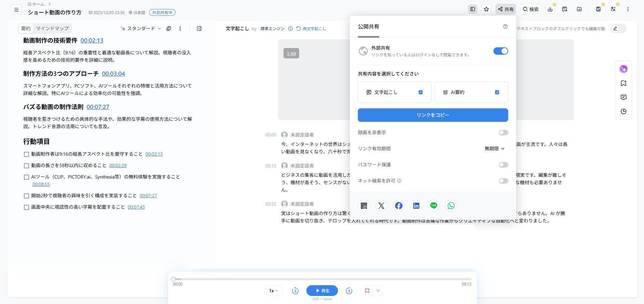Share via the X (Twitter) icon
644x304 pixels.
point(381,206)
